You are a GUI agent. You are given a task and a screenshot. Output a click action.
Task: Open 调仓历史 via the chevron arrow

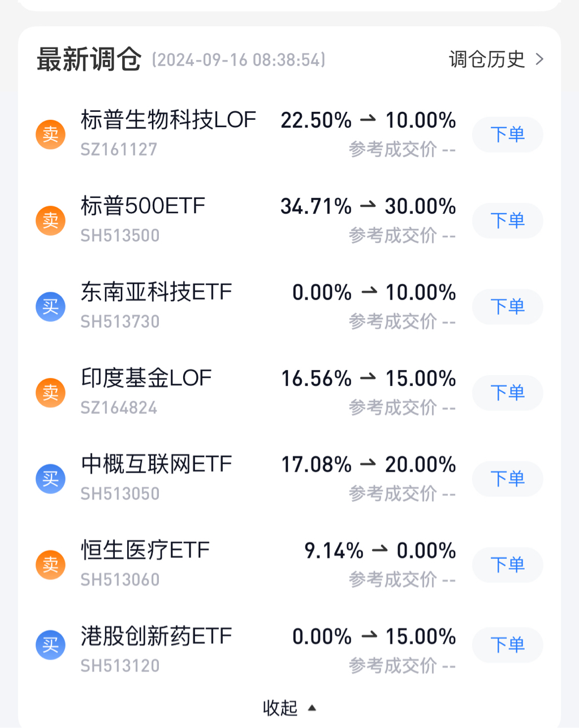539,59
